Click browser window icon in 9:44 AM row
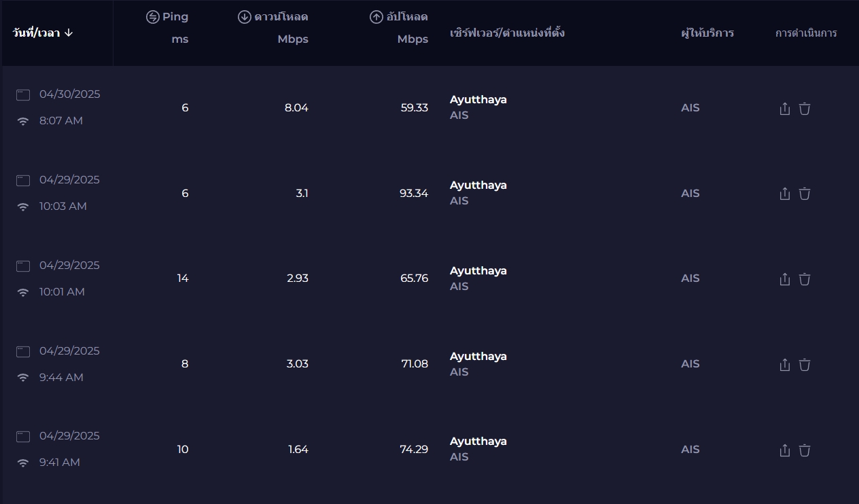The height and width of the screenshot is (504, 859). [x=23, y=352]
